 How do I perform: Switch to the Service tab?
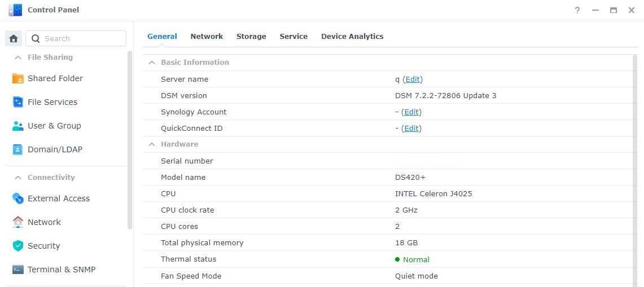tap(293, 37)
